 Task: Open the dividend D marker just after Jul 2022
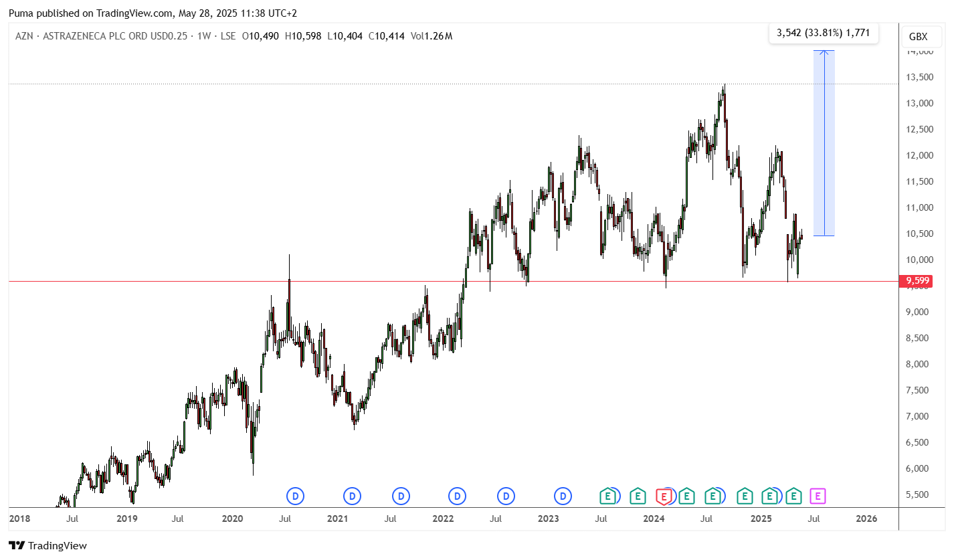(x=506, y=496)
